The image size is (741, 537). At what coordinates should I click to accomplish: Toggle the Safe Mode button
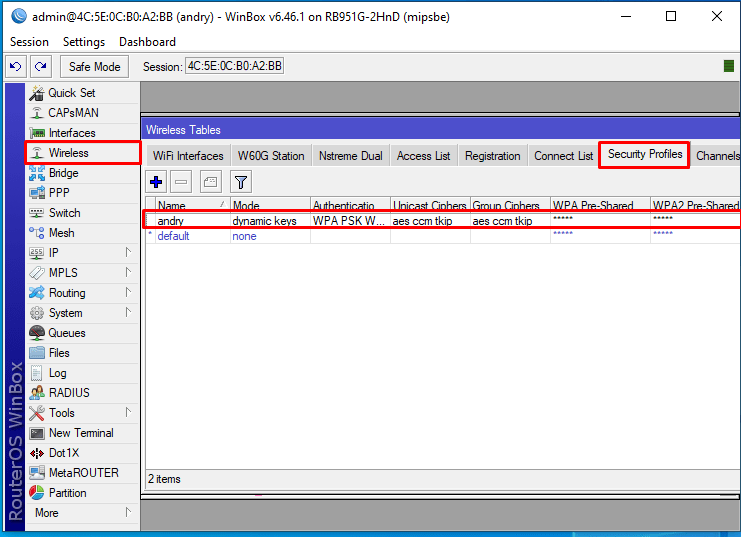[x=94, y=67]
